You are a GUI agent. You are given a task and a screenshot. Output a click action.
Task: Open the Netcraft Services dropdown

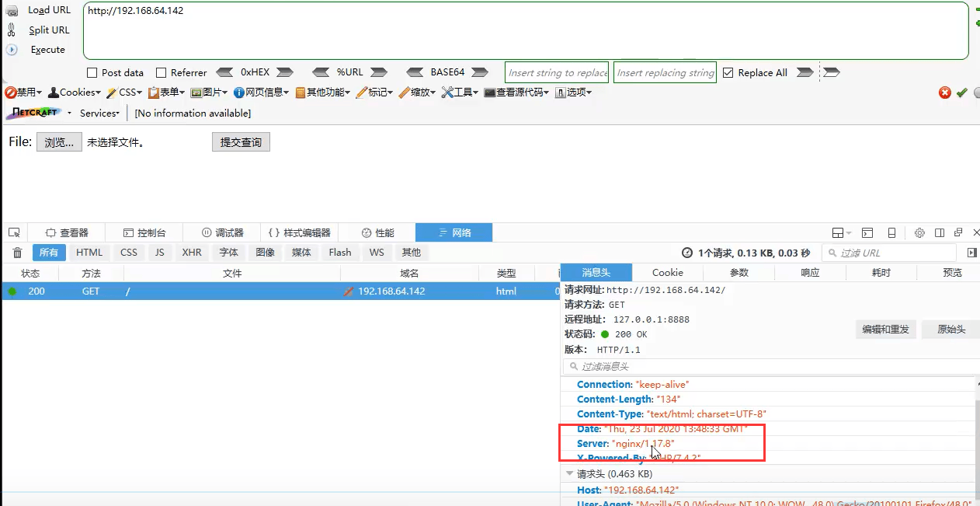coord(100,113)
